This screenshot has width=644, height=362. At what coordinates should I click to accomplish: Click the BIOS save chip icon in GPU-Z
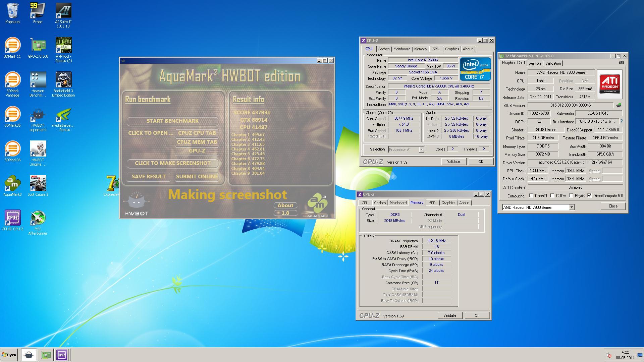click(x=619, y=105)
